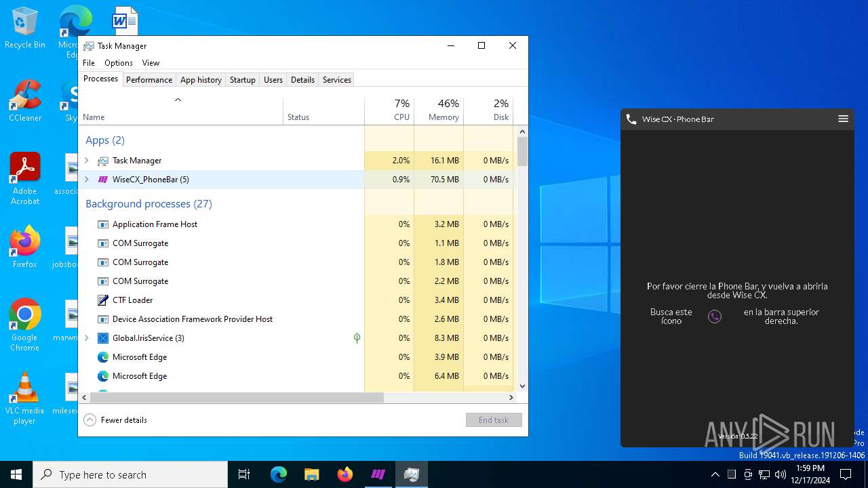Click the scroll right arrow in Task Manager
This screenshot has width=868, height=488.
point(511,398)
